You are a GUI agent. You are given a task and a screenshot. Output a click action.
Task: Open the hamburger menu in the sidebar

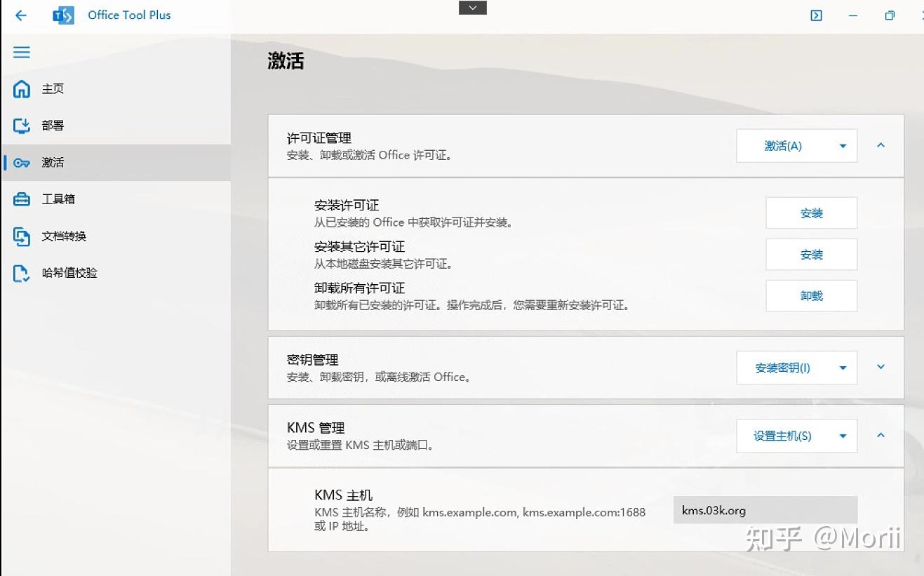click(20, 52)
